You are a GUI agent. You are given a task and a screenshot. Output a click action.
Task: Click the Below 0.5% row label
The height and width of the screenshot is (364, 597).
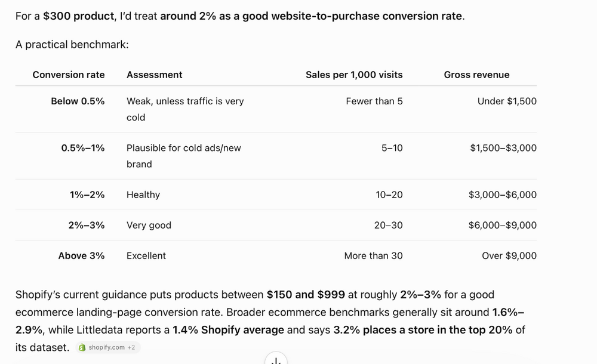(78, 101)
